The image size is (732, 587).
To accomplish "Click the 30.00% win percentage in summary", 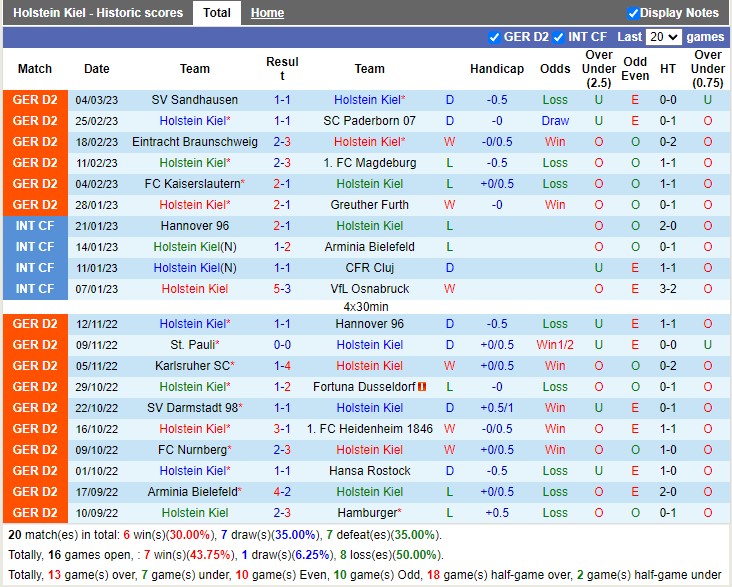I will [x=189, y=535].
